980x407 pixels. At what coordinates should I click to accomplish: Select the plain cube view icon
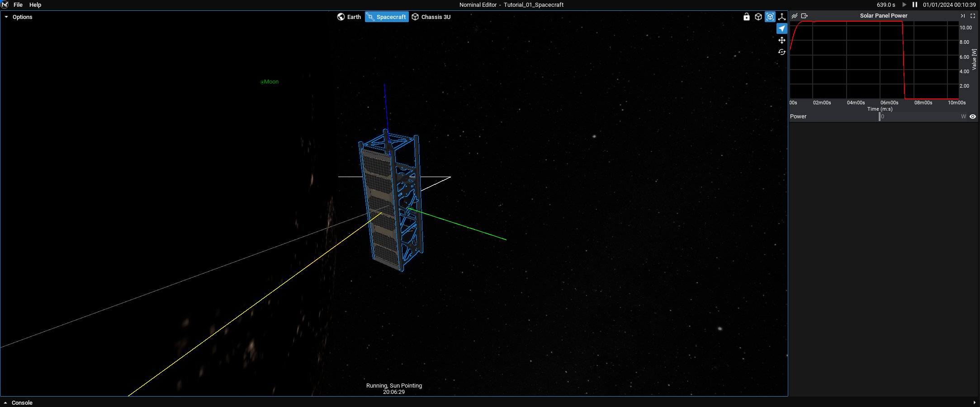[758, 17]
